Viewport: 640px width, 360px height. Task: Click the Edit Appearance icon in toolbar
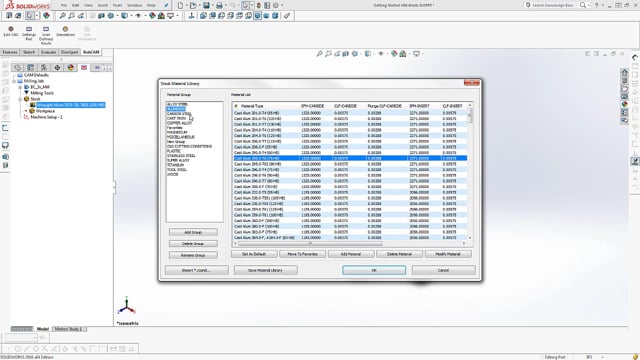pyautogui.click(x=152, y=16)
